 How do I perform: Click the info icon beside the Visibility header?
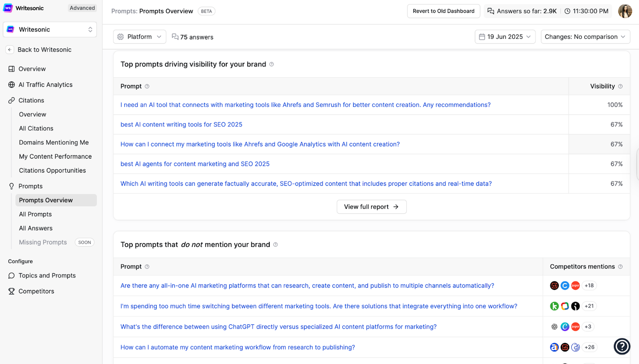click(x=620, y=86)
